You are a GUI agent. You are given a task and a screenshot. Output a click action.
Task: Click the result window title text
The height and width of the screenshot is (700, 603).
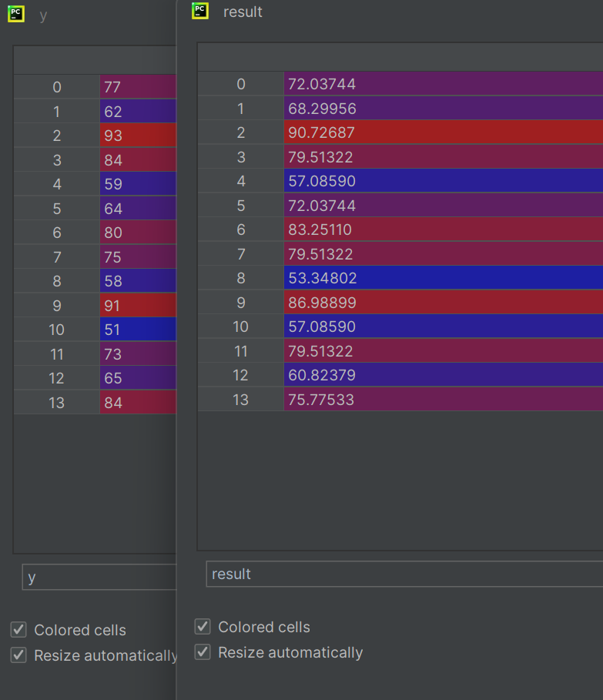coord(243,12)
